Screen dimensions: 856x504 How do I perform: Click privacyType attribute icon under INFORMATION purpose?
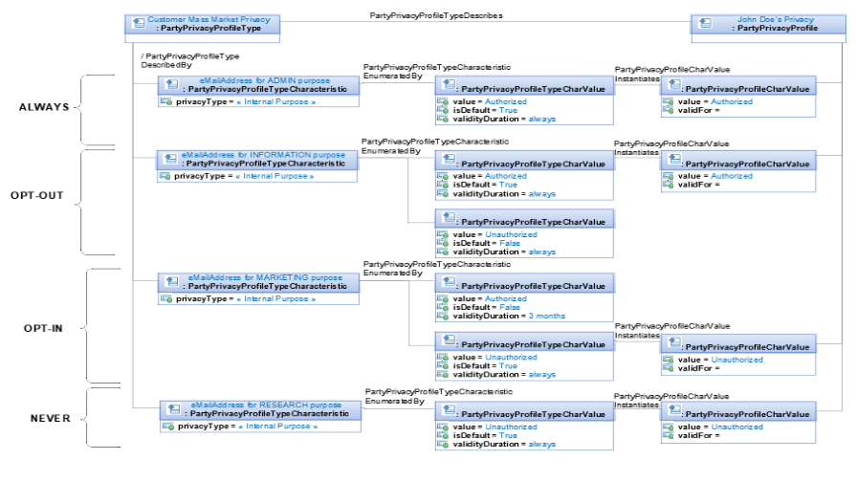165,176
